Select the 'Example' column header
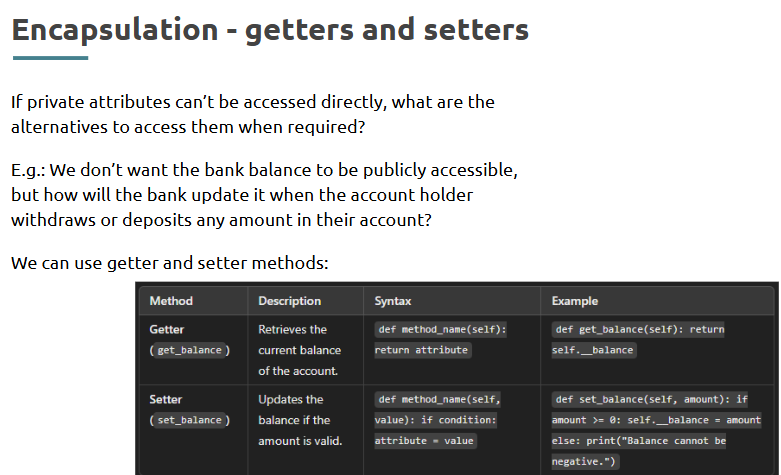The height and width of the screenshot is (475, 781). (x=574, y=301)
